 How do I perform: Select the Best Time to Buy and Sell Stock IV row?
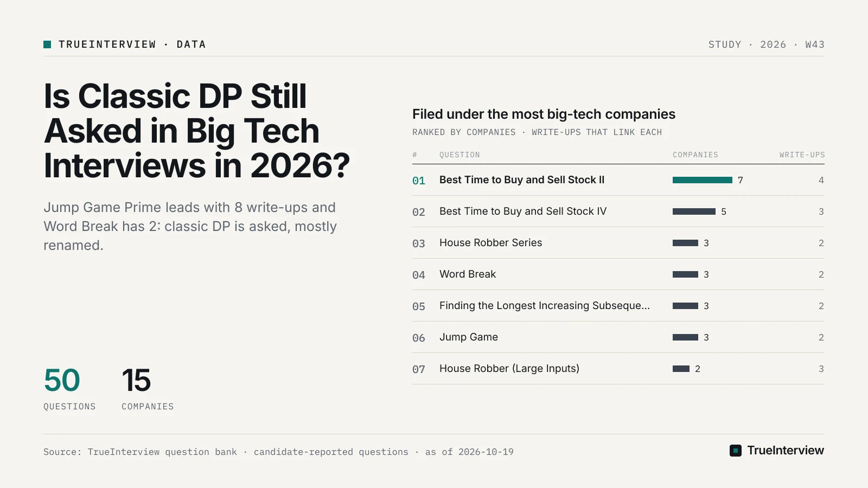pyautogui.click(x=618, y=211)
